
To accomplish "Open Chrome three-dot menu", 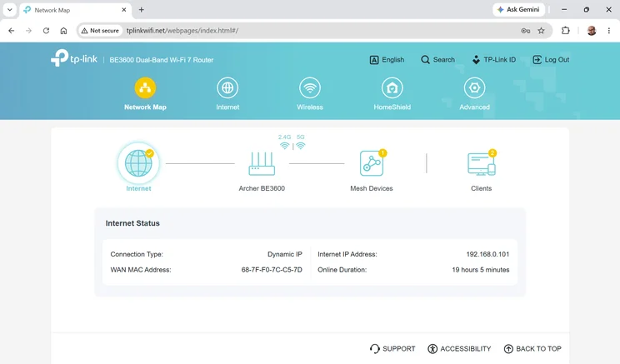I will click(x=609, y=31).
